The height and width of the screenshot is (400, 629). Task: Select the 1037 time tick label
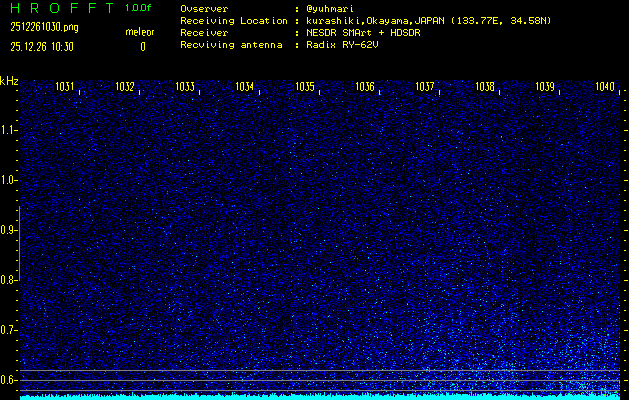coord(425,87)
